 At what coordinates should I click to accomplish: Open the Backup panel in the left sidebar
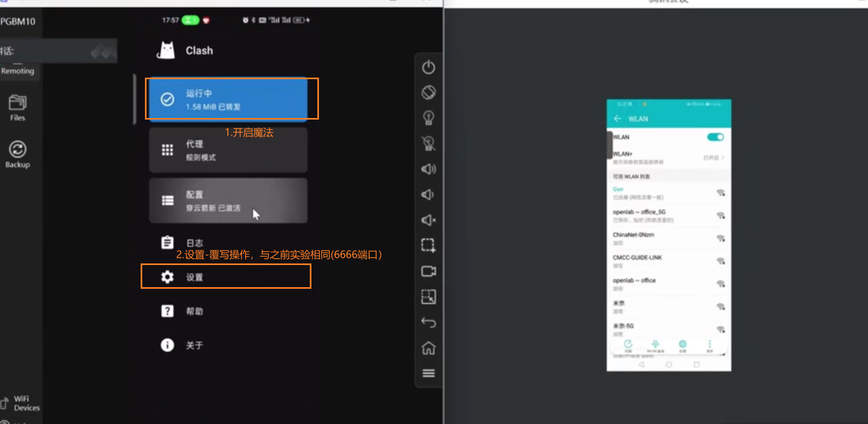point(18,154)
